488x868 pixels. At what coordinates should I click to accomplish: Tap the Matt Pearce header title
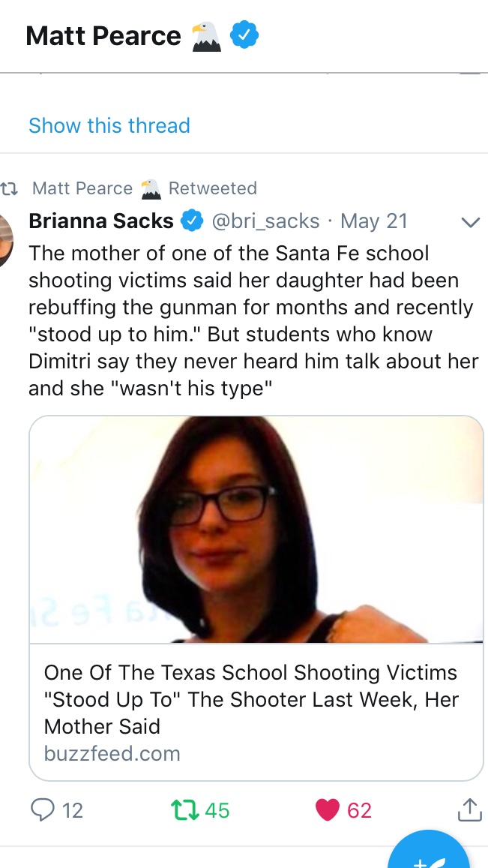103,36
